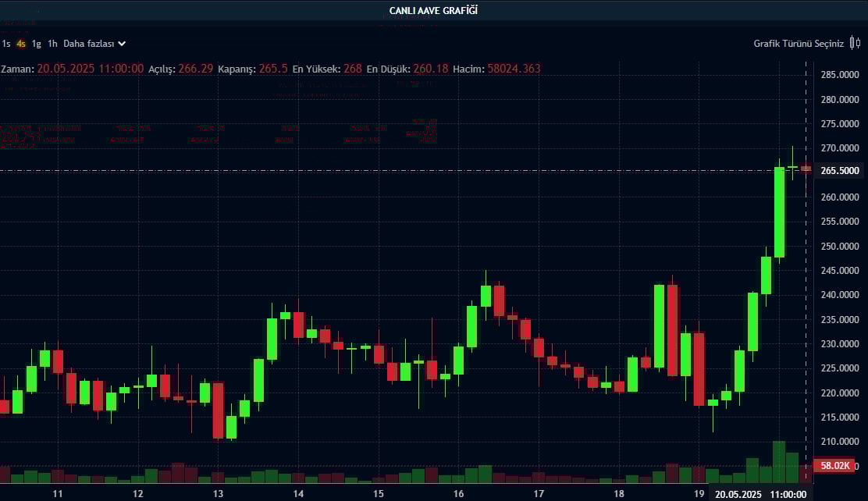
Task: Click day 15 on the date axis
Action: point(378,494)
